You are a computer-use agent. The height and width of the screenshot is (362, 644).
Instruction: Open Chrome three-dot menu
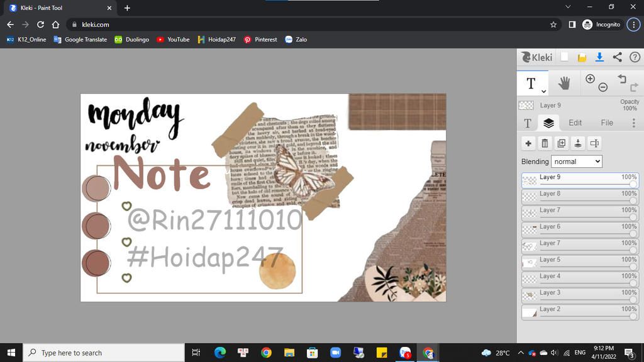633,25
